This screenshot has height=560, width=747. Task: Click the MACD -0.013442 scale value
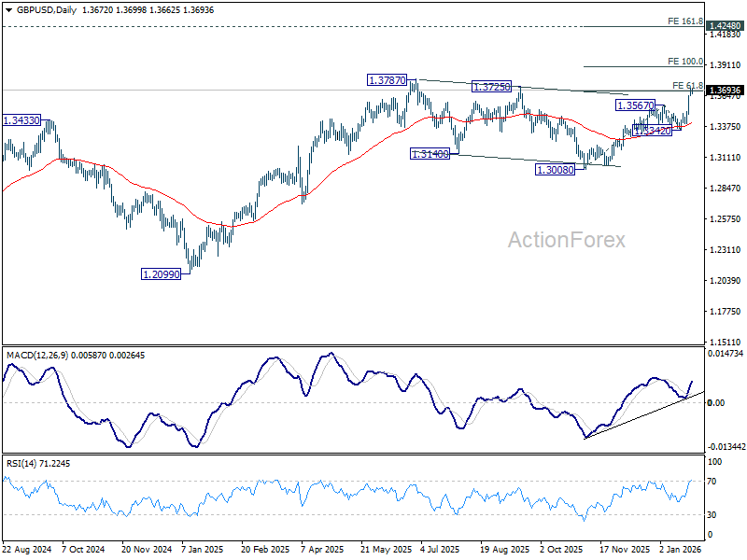pyautogui.click(x=726, y=447)
